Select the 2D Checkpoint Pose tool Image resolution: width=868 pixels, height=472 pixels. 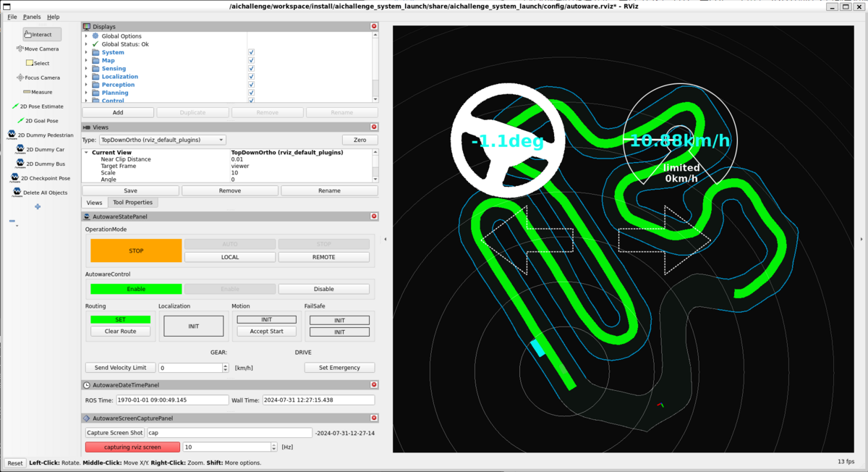pos(40,178)
